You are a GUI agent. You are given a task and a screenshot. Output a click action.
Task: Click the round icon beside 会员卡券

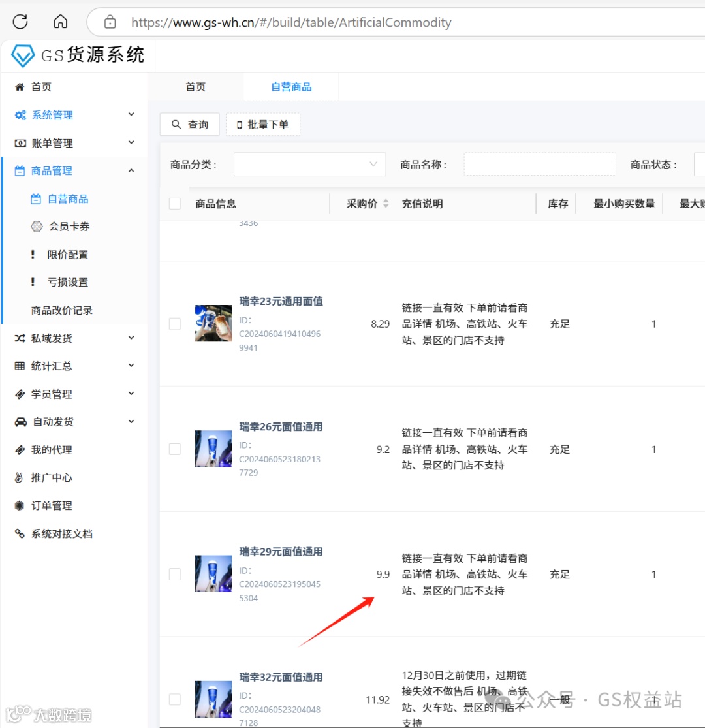[x=37, y=227]
